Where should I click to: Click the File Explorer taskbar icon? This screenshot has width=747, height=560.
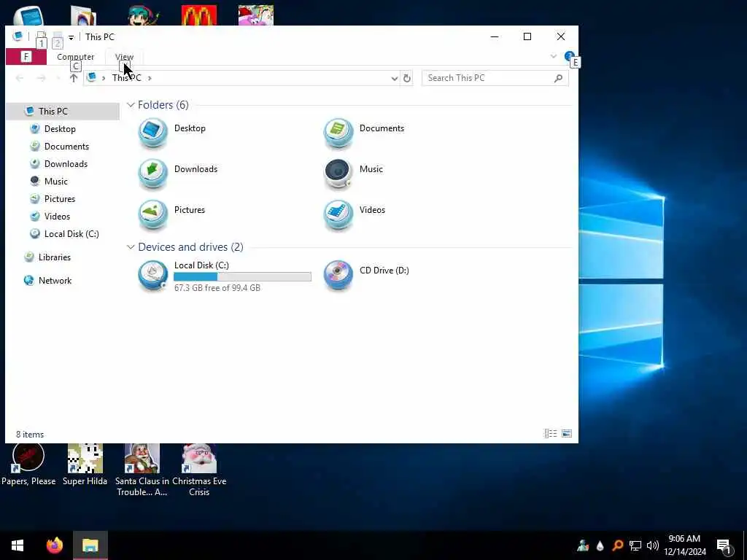[90, 545]
